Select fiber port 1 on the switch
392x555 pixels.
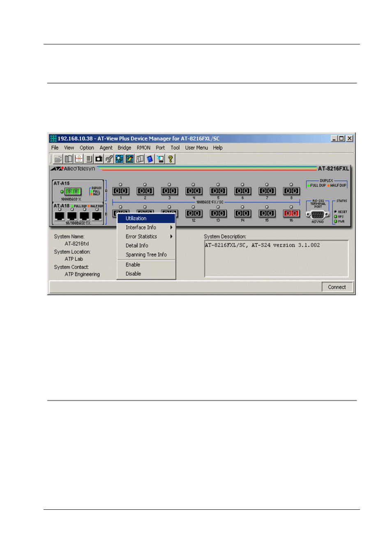[x=120, y=191]
